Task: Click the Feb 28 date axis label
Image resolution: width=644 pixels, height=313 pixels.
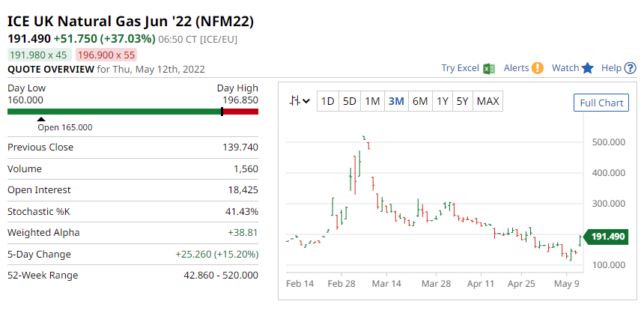Action: click(341, 284)
